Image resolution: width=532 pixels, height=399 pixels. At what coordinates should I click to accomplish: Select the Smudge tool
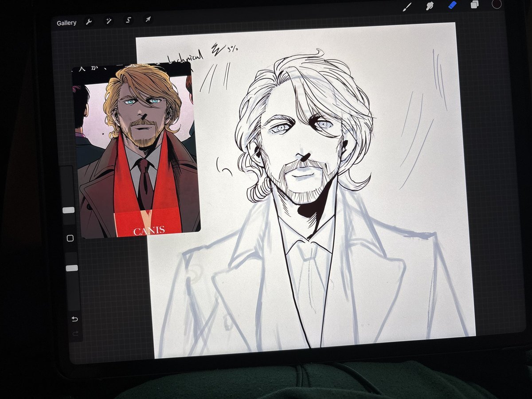coord(429,6)
